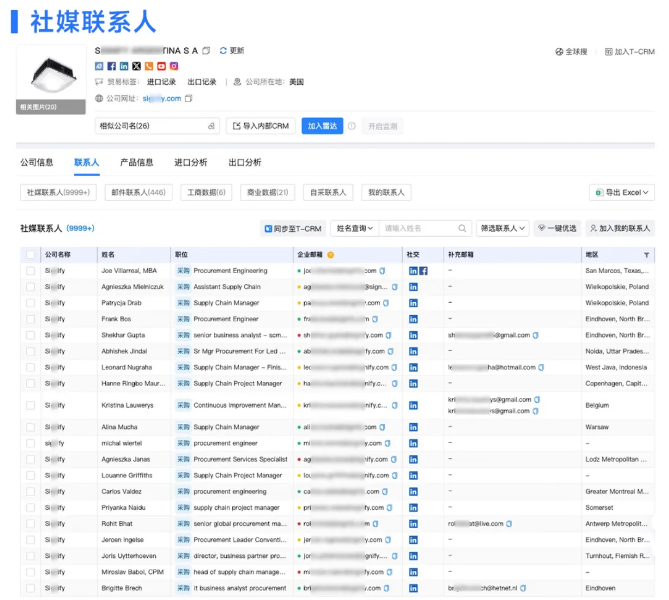Check the Agnieszka Mielniczuk row checkbox
The image size is (669, 600).
pos(30,287)
